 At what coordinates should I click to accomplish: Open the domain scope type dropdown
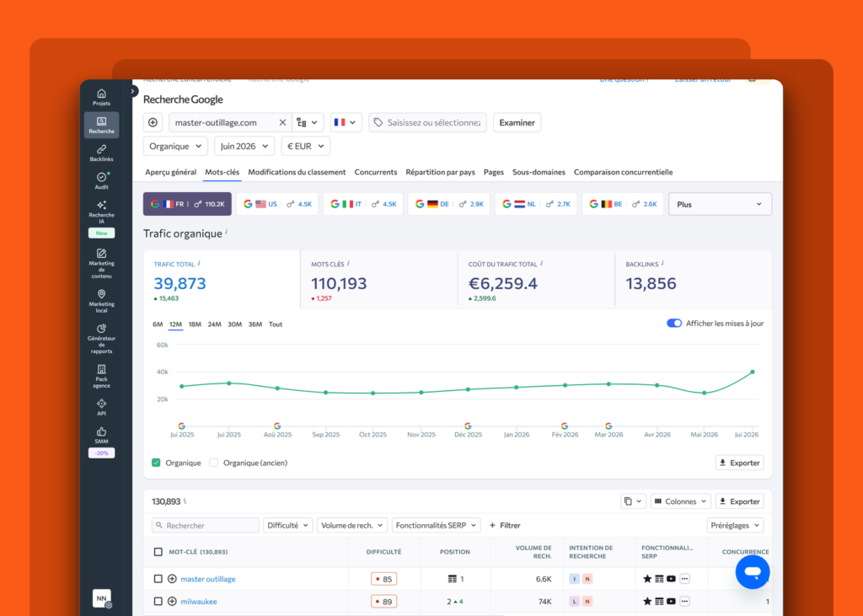[x=307, y=122]
